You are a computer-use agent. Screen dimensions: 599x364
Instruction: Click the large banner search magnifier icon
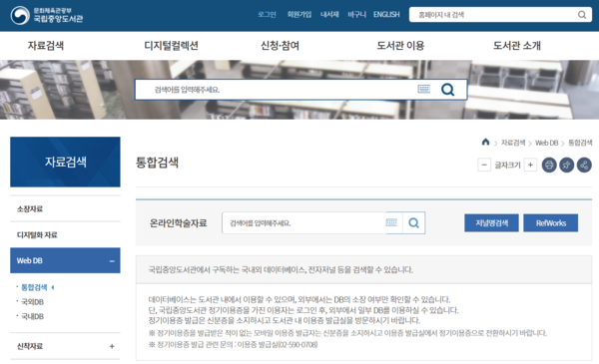(x=447, y=90)
